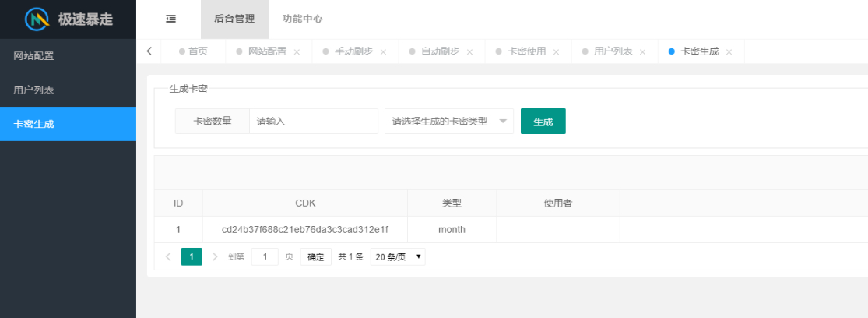The width and height of the screenshot is (868, 318).
Task: Open the 20 条/页 page size dropdown
Action: tap(398, 257)
